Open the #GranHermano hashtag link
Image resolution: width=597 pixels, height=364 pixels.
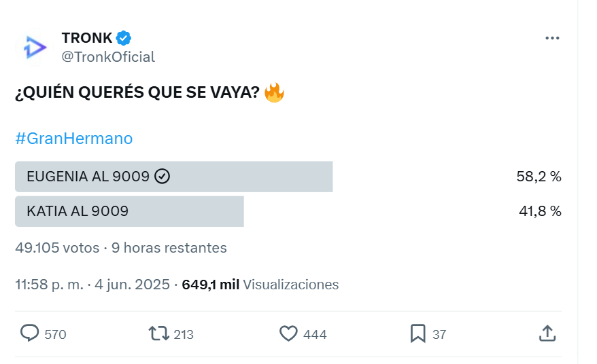[x=74, y=139]
